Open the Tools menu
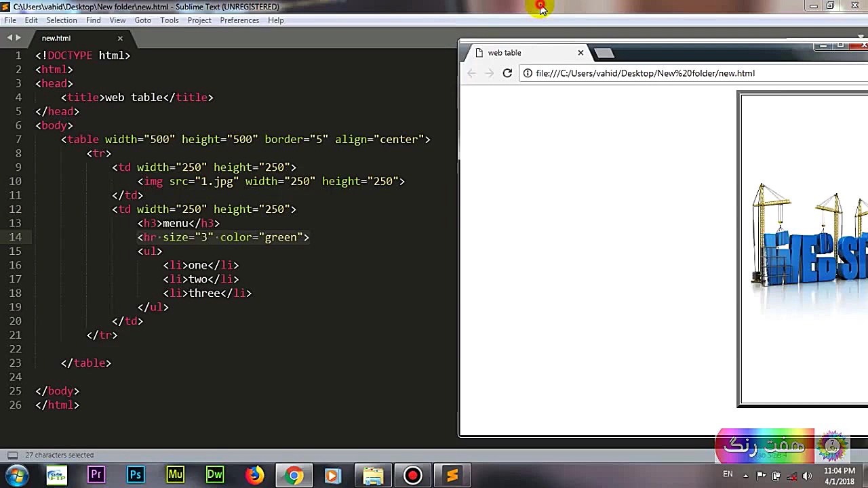Screen dimensions: 868x488 (170, 20)
